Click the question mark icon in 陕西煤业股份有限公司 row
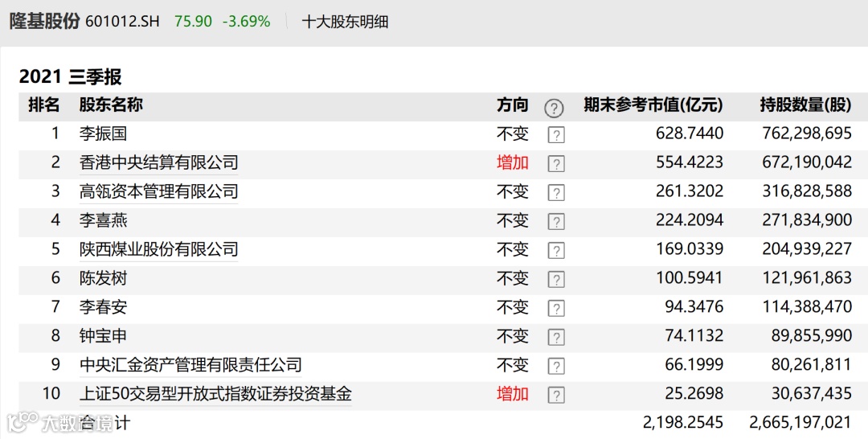The image size is (868, 439). click(x=556, y=250)
